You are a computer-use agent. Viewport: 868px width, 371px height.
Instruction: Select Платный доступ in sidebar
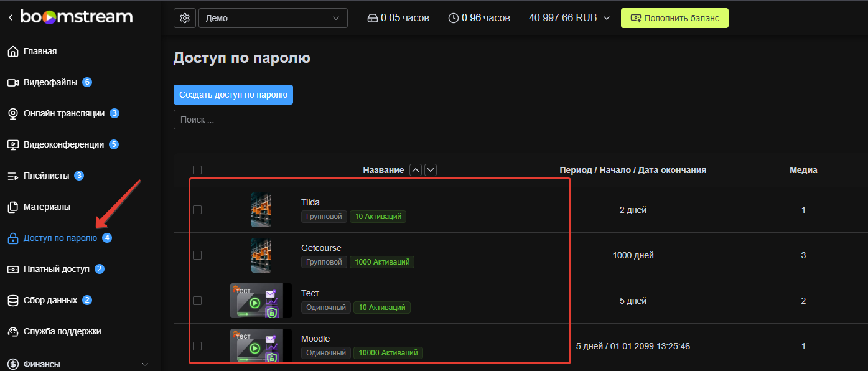tap(57, 270)
